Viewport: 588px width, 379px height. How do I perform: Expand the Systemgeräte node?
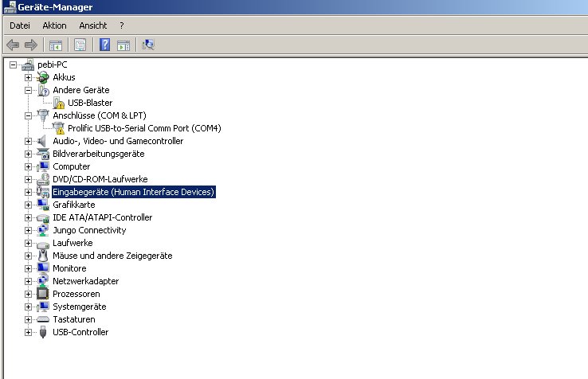pos(28,307)
